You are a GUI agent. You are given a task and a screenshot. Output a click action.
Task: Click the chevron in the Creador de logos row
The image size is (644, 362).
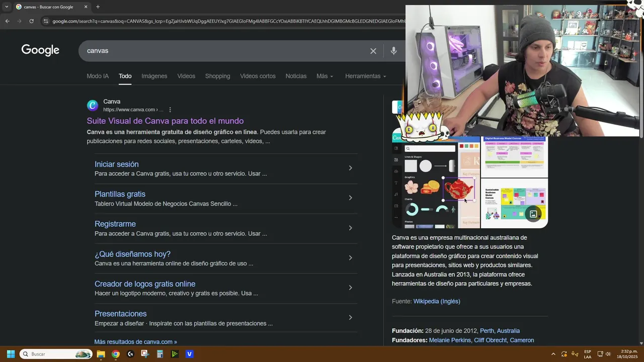pyautogui.click(x=351, y=288)
